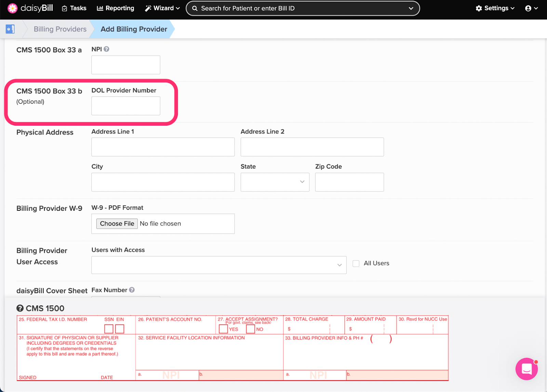
Task: Focus the NPI input field
Action: [126, 65]
